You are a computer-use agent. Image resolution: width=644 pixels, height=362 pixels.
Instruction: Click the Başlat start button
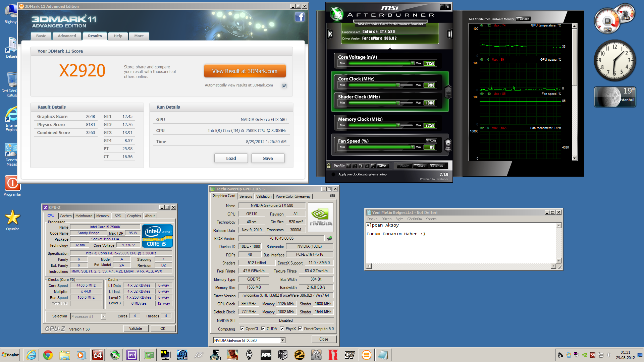10,355
